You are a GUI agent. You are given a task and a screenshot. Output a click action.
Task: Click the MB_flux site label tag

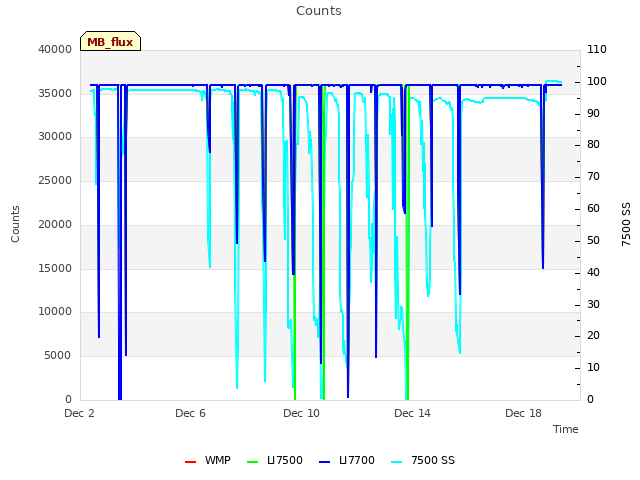(110, 41)
